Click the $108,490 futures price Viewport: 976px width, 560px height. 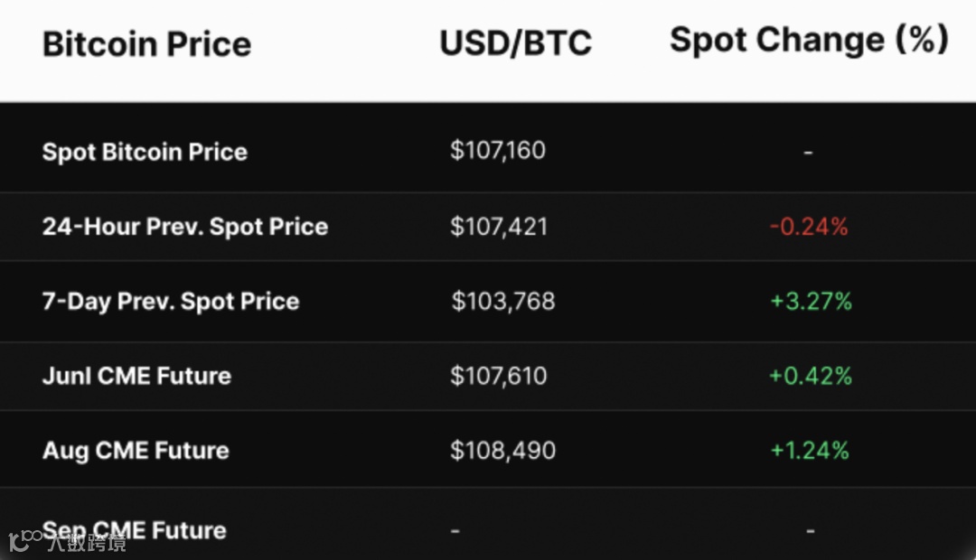(502, 450)
